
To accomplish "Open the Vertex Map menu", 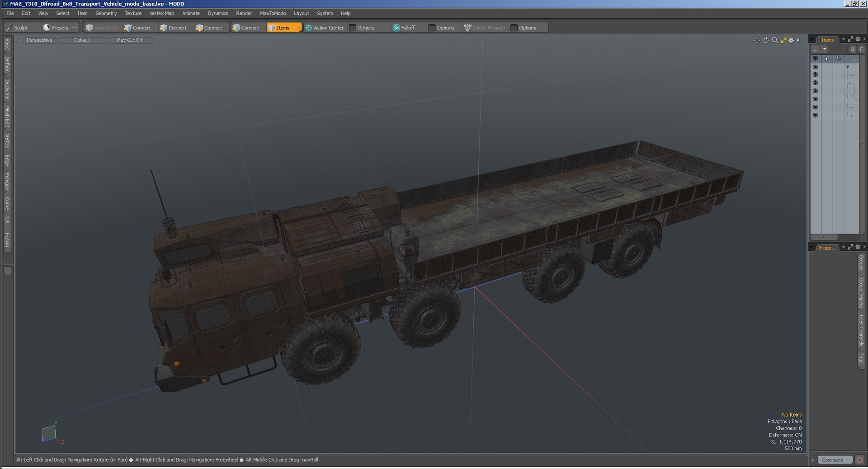I will click(162, 14).
